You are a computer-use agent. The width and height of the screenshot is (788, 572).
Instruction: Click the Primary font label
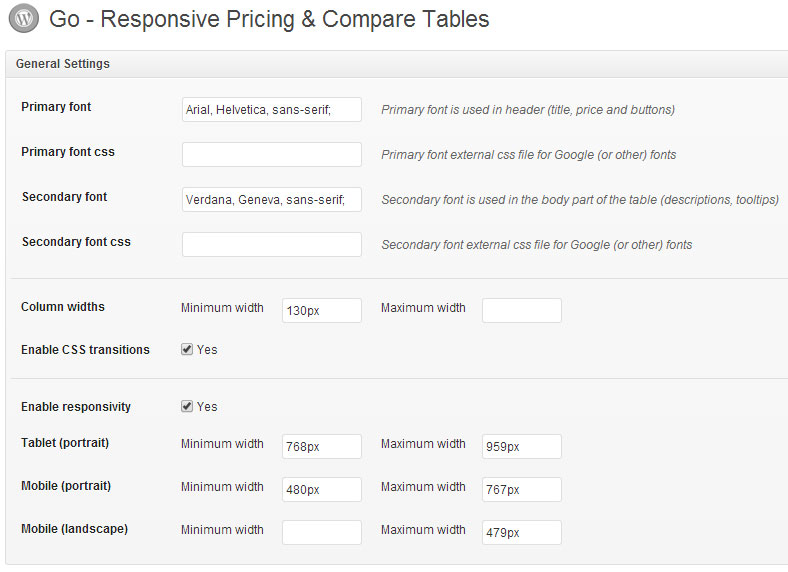click(56, 107)
